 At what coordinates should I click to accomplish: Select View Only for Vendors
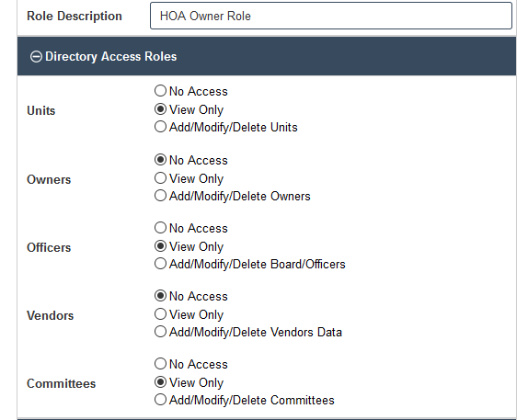[x=160, y=314]
